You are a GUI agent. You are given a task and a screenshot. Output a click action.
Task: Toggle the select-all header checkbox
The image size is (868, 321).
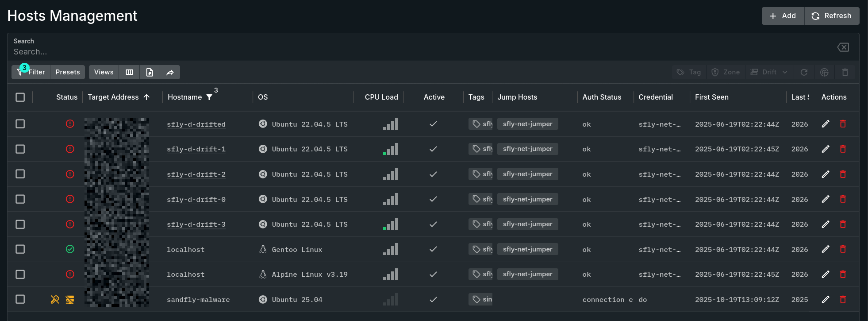click(20, 97)
